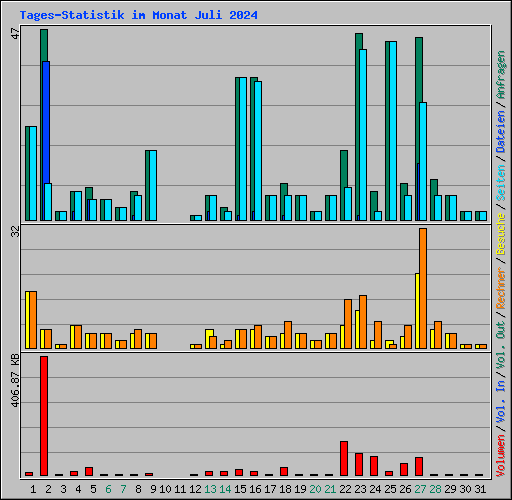The height and width of the screenshot is (500, 512).
Task: Click the cyan bar for day 15
Action: [x=243, y=149]
